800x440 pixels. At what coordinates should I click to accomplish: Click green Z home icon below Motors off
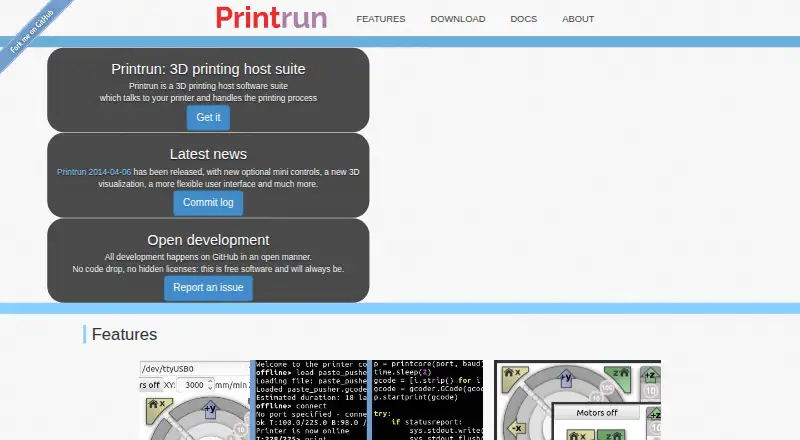point(611,435)
